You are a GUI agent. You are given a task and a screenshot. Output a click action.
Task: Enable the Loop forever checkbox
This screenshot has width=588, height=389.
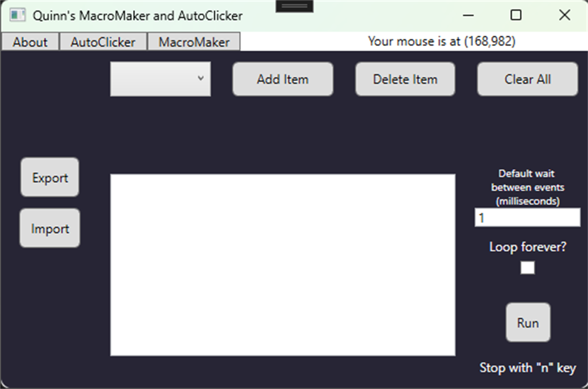[527, 267]
